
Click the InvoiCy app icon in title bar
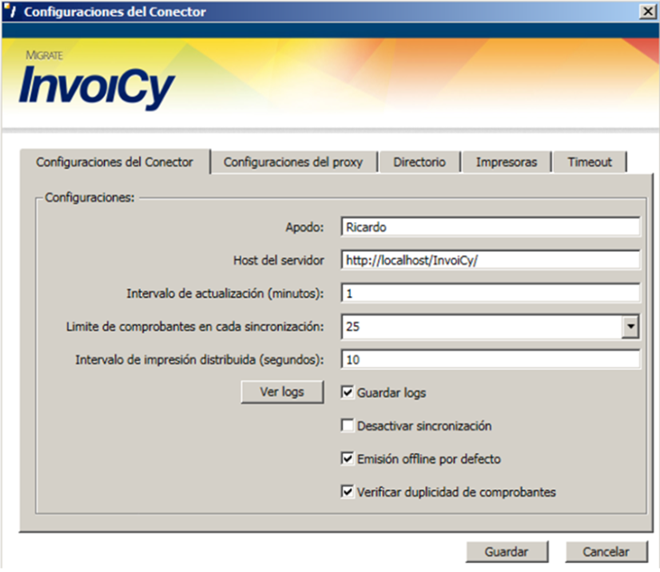point(10,11)
